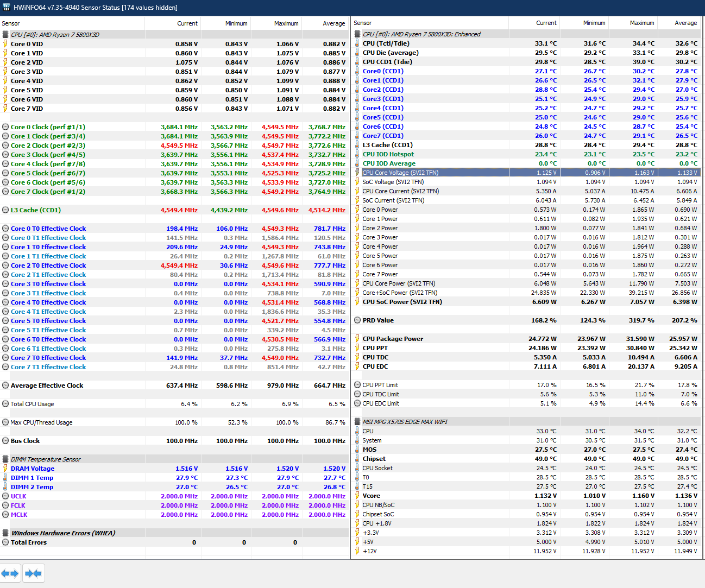The height and width of the screenshot is (588, 705).
Task: Select the Core 7 T1 Effective Clock row
Action: (174, 367)
